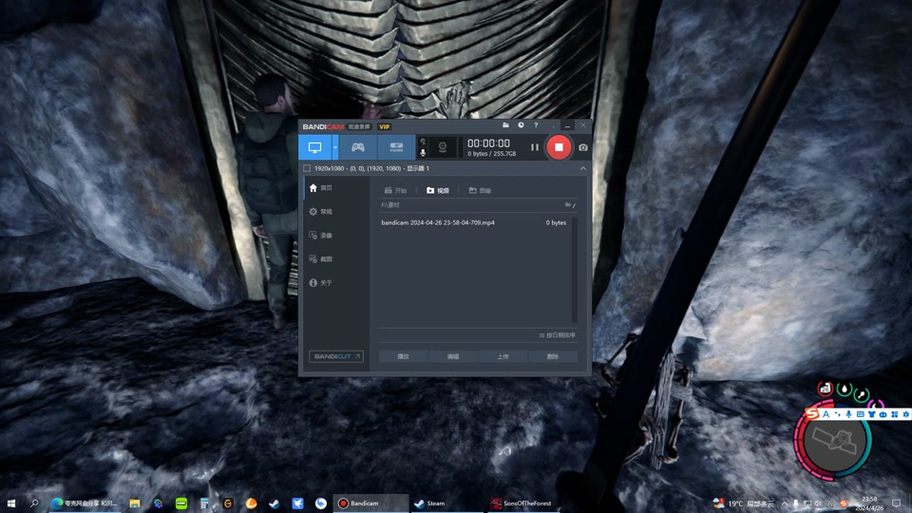Viewport: 912px width, 513px height.
Task: Open the 按日期排序 sort by date option
Action: coord(557,336)
